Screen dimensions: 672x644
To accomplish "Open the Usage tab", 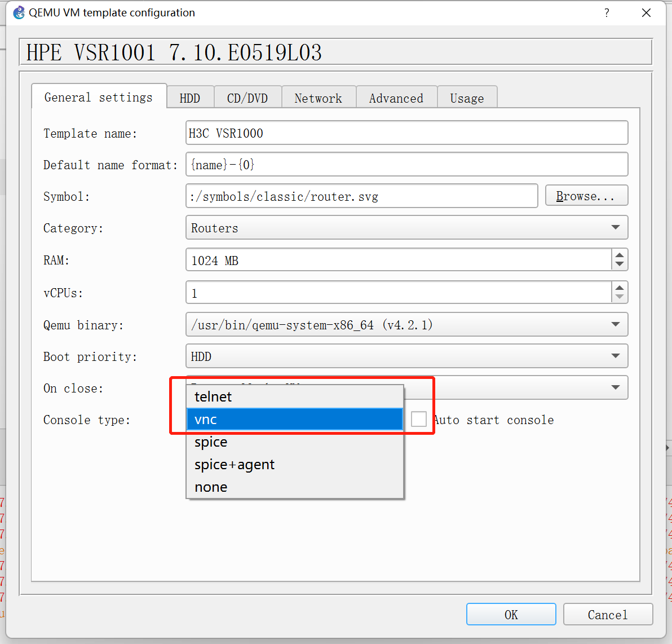I will [x=467, y=98].
